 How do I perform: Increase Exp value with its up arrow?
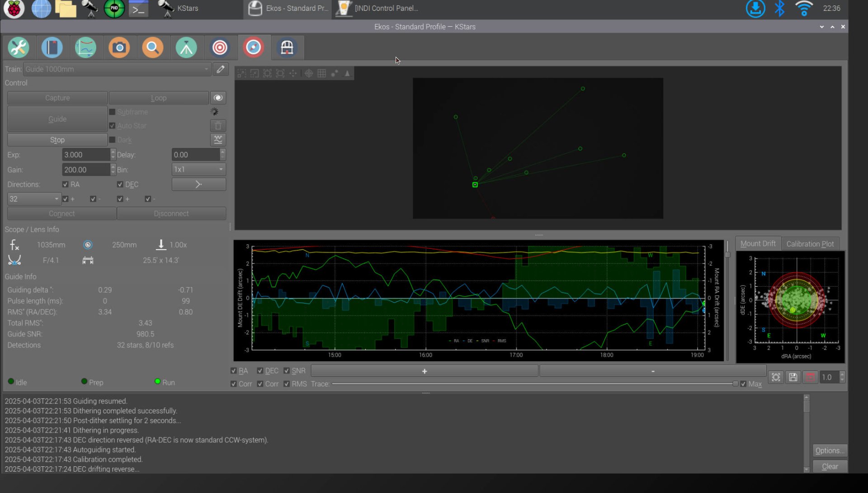113,152
